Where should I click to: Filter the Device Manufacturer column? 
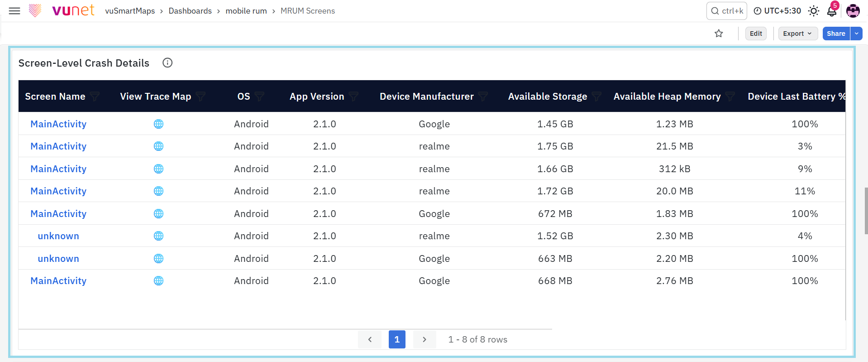483,97
